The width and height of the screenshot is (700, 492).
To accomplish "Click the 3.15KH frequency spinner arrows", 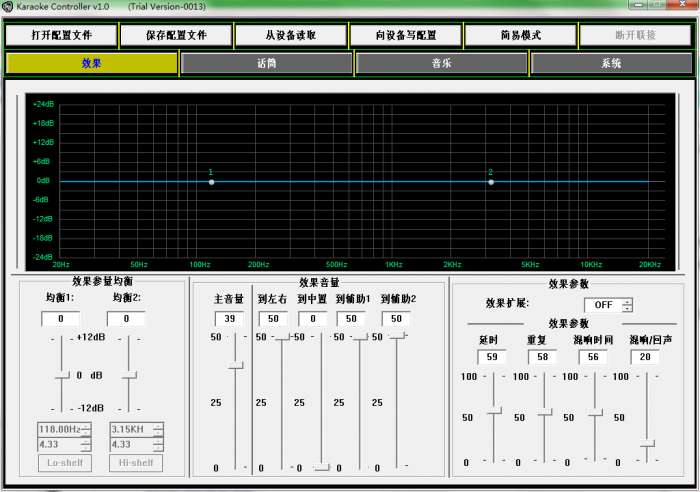I will pyautogui.click(x=158, y=430).
